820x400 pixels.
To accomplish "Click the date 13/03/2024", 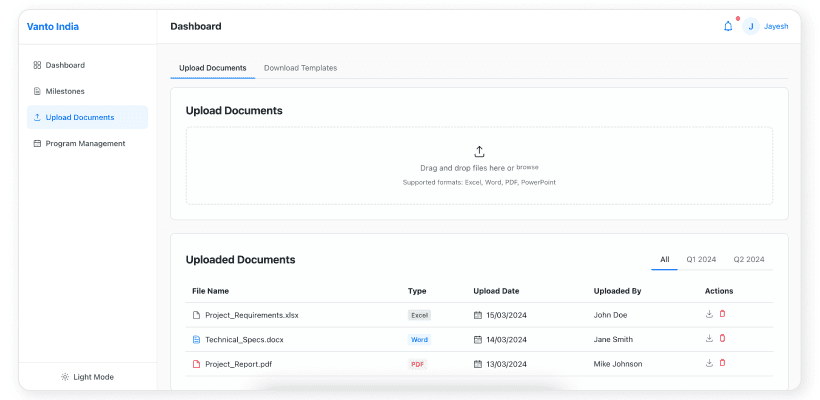I will tap(506, 364).
